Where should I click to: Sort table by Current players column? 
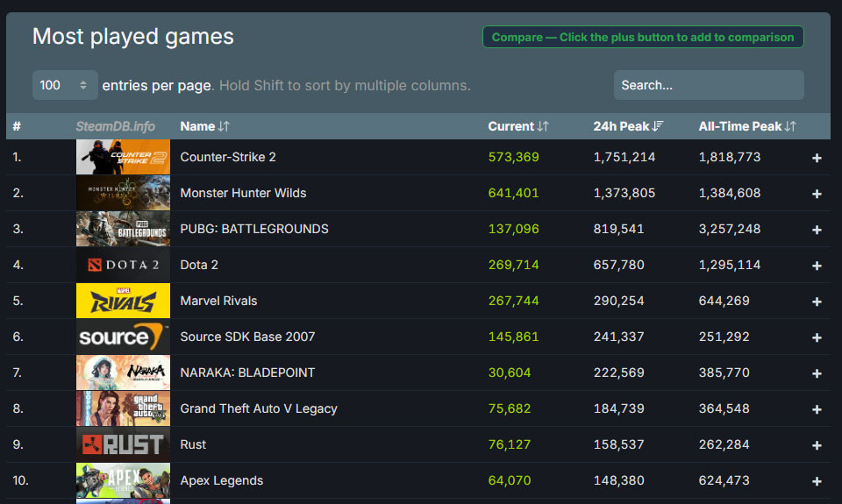tap(517, 126)
